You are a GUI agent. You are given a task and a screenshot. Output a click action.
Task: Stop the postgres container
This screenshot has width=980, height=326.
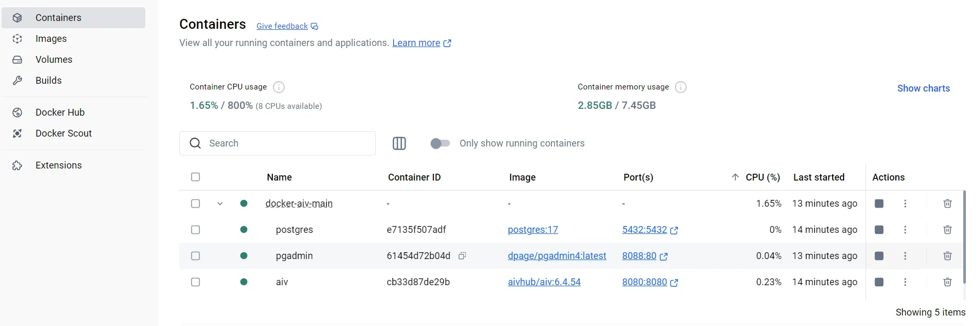879,230
